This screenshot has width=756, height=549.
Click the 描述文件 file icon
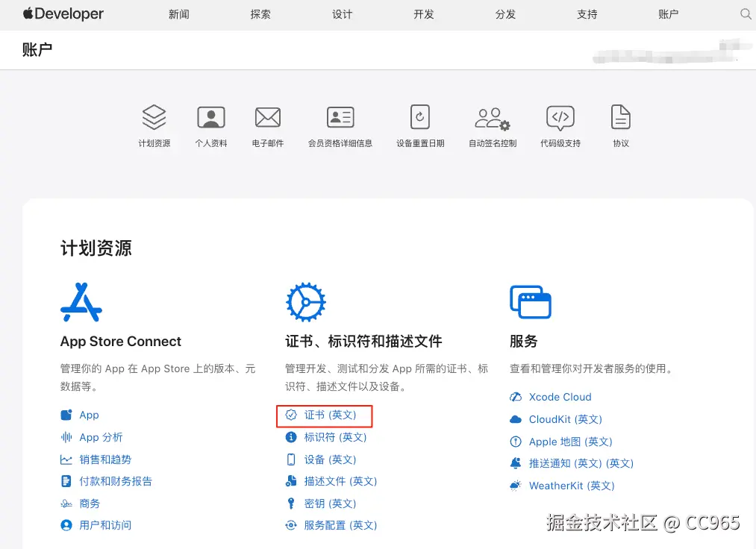[291, 481]
